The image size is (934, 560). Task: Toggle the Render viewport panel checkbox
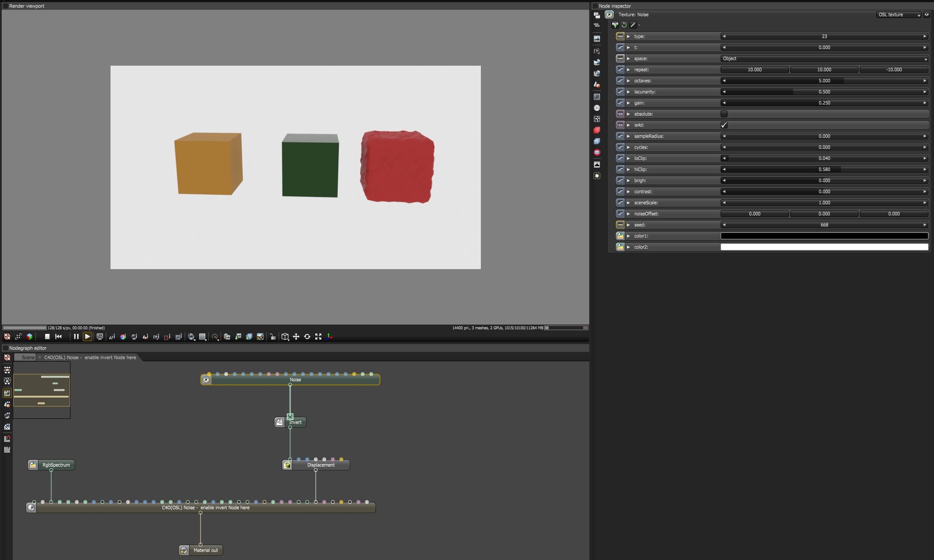click(6, 6)
